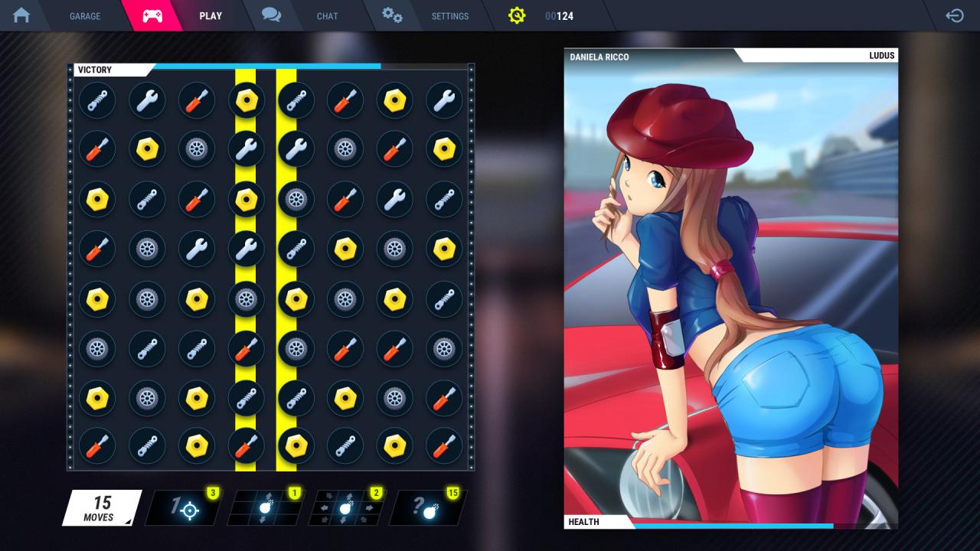980x551 pixels.
Task: Select a screwdriver tile on the board
Action: click(x=97, y=149)
